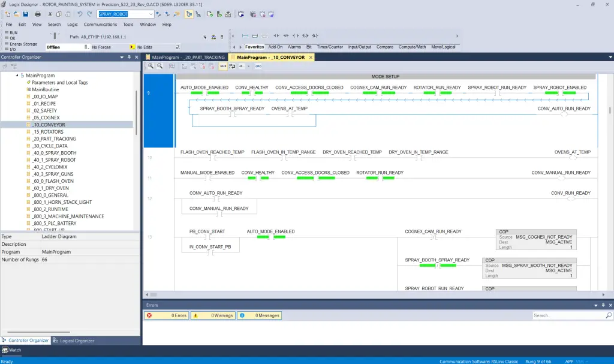Insert Output Latch (OTL) coil icon
Screen dimensions: 614x364
(x=315, y=35)
